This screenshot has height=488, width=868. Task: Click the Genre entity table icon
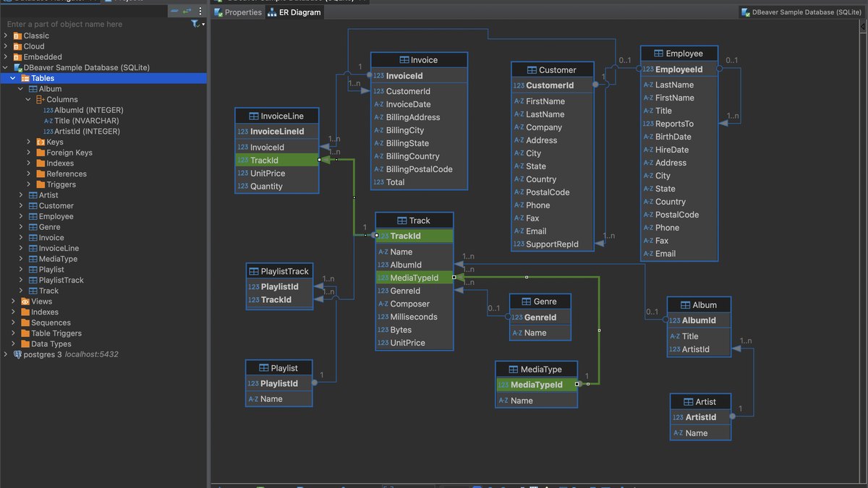(526, 301)
